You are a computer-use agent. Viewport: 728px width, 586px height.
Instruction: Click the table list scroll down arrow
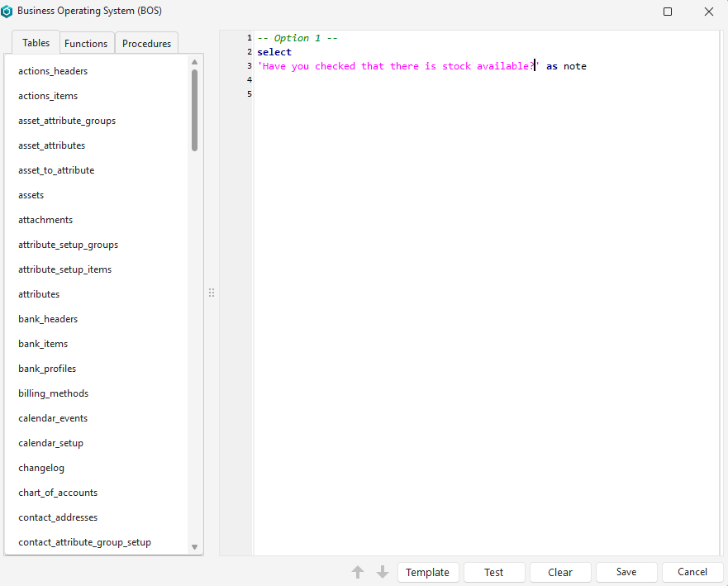(194, 547)
